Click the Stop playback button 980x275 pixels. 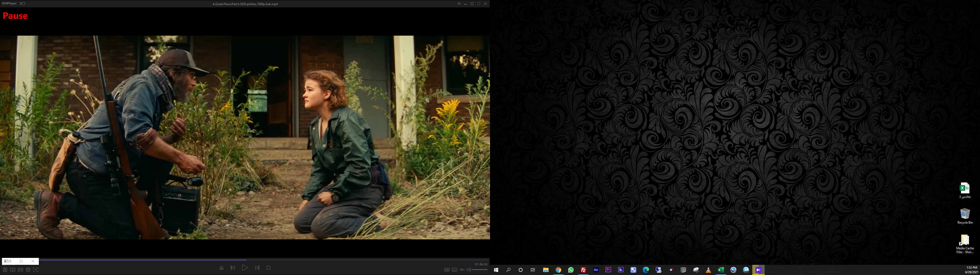coord(268,268)
